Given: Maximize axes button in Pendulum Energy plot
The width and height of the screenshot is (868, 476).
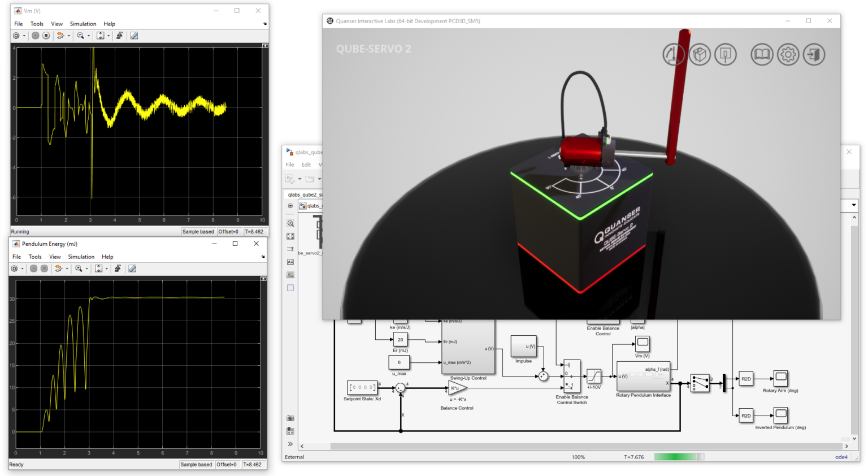Looking at the screenshot, I should [x=263, y=279].
